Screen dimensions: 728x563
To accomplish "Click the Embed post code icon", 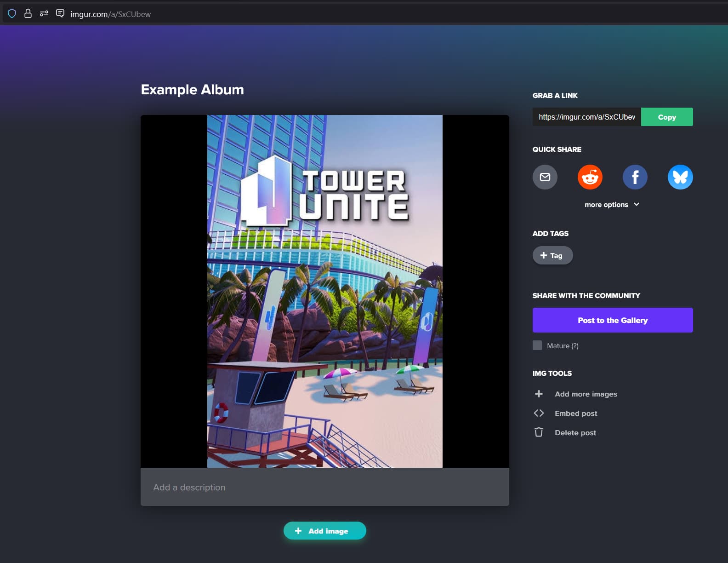I will (539, 413).
